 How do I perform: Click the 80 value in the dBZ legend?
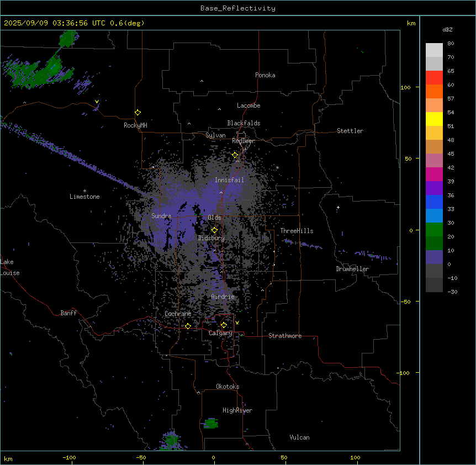click(x=451, y=44)
